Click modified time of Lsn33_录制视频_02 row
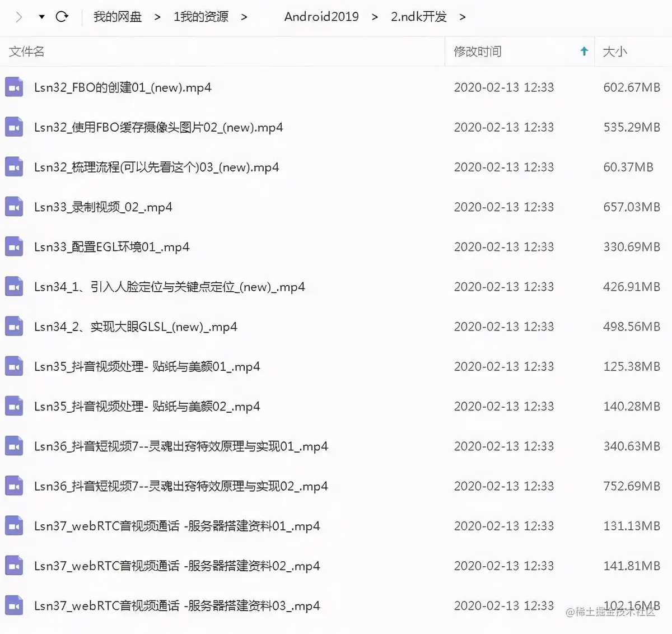The image size is (672, 634). point(504,207)
